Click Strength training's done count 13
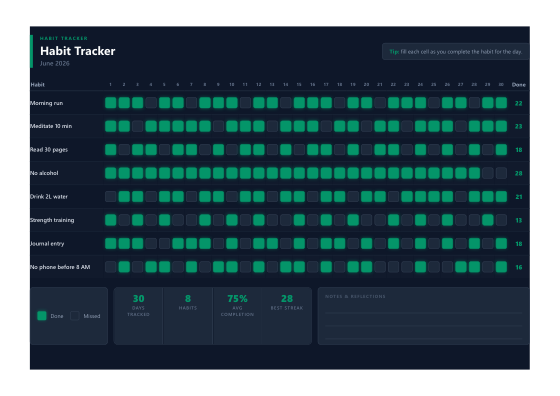Screen dimensions: 560x396 [x=519, y=220]
